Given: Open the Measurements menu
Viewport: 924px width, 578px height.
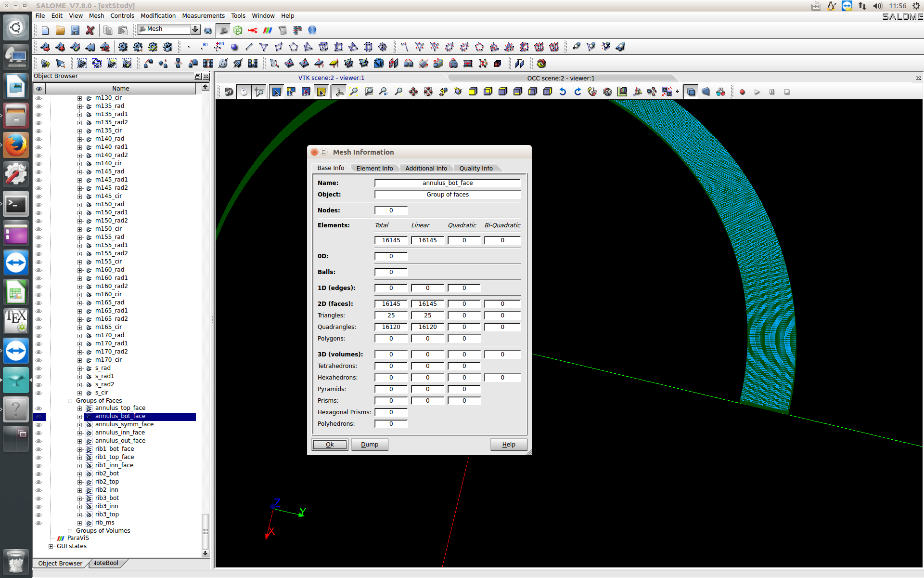Looking at the screenshot, I should (x=203, y=16).
